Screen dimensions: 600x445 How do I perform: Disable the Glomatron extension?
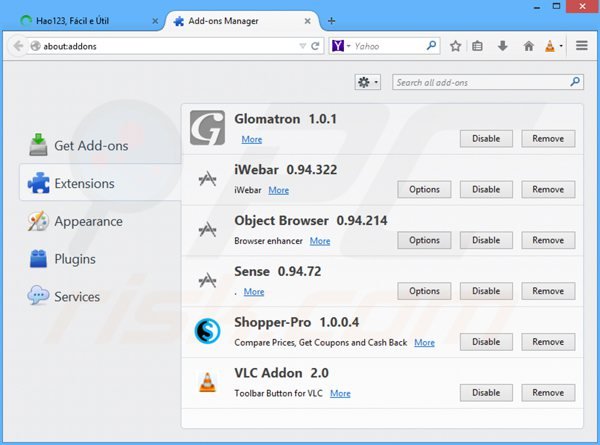[x=486, y=139]
